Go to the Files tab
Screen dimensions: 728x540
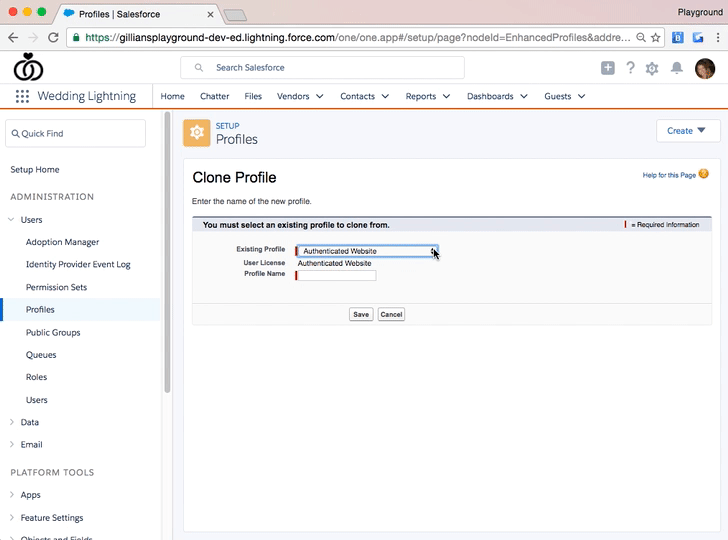pos(253,96)
